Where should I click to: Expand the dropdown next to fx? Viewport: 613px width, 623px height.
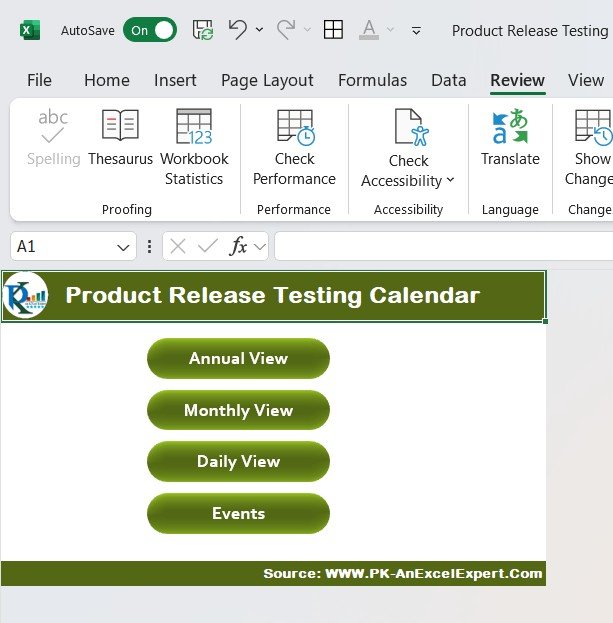pyautogui.click(x=260, y=247)
